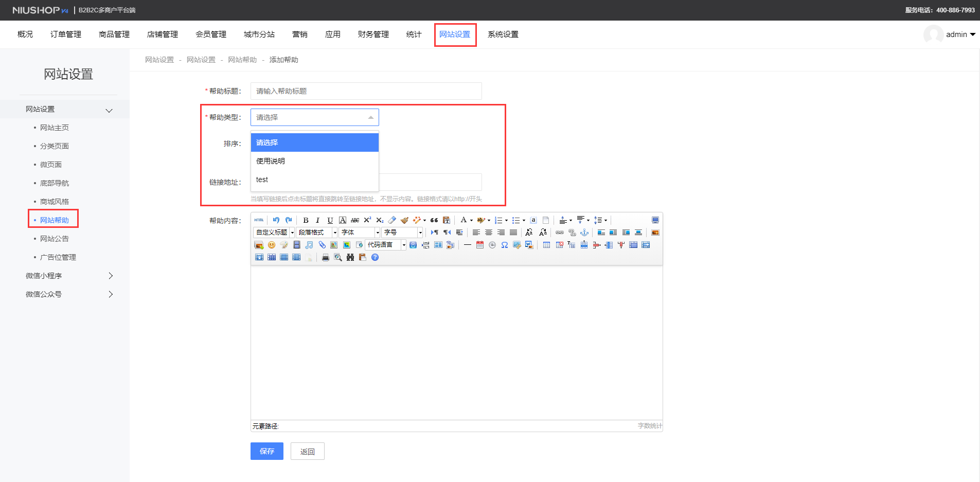Click the 返回 back button
Image resolution: width=980 pixels, height=482 pixels.
click(x=308, y=451)
